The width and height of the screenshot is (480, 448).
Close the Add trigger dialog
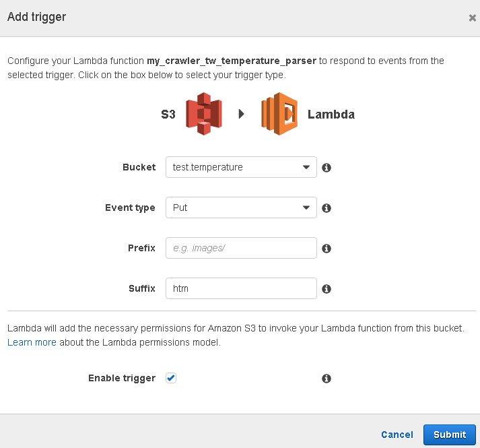(473, 18)
